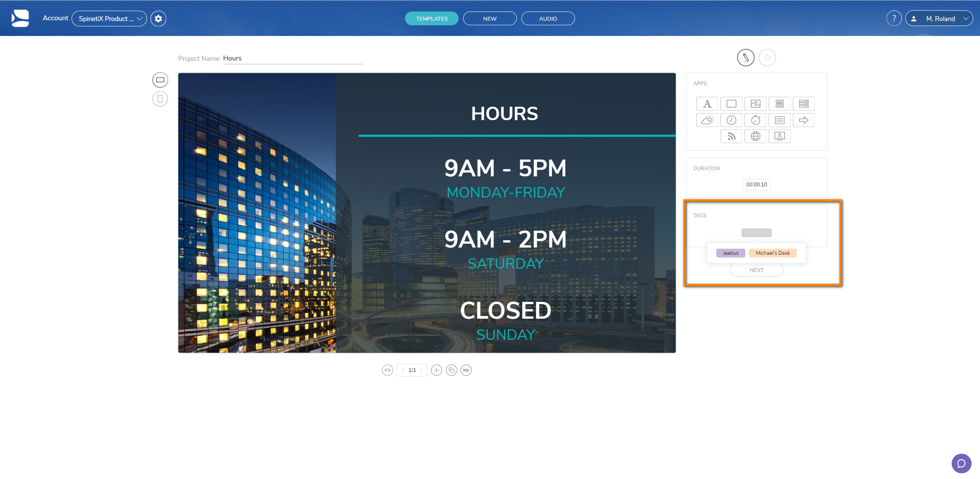Open the SpinetiX Product account dropdown

(x=109, y=19)
